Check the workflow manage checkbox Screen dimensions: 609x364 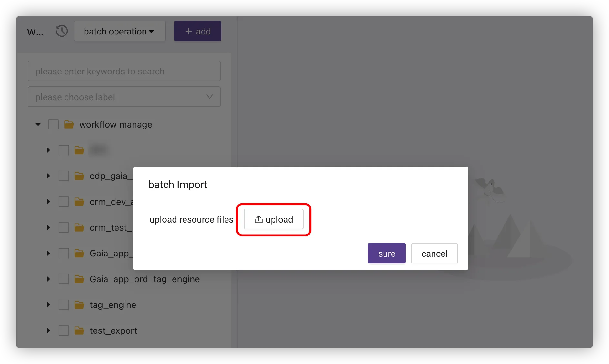[x=54, y=124]
